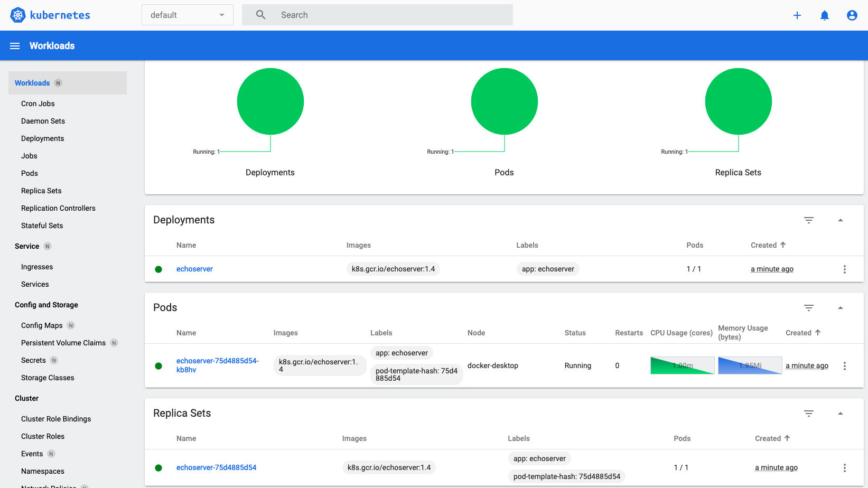The height and width of the screenshot is (488, 868).
Task: Open the notifications bell
Action: point(825,15)
